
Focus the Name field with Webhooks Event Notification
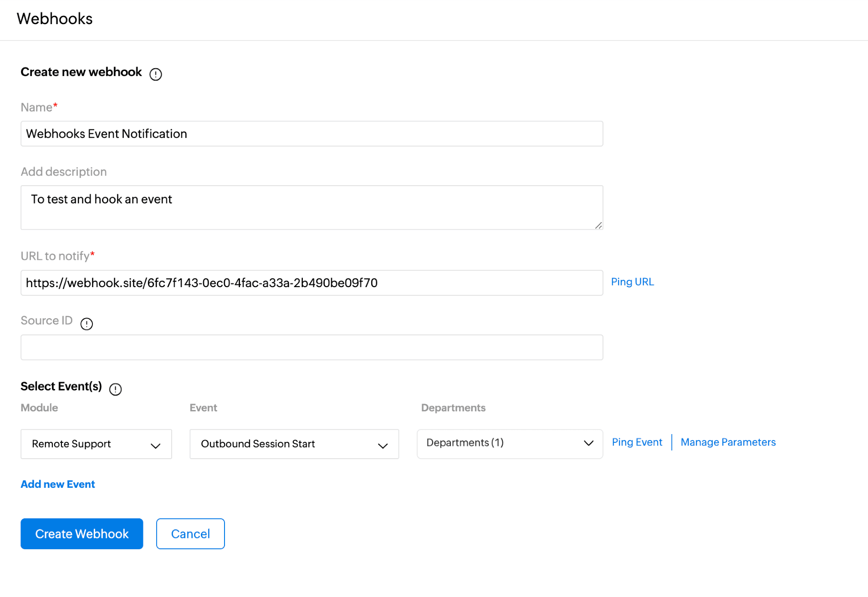click(x=311, y=134)
